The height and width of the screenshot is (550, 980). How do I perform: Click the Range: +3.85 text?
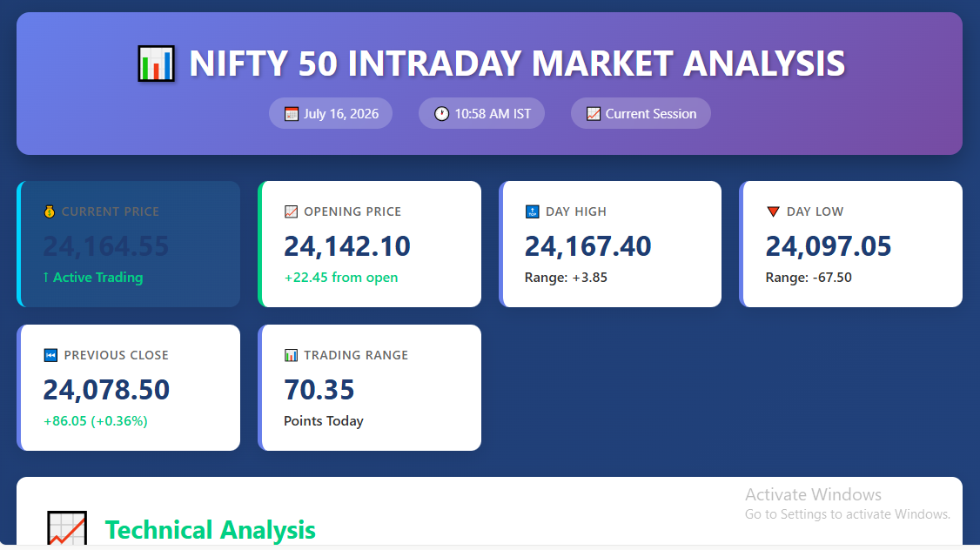point(566,277)
